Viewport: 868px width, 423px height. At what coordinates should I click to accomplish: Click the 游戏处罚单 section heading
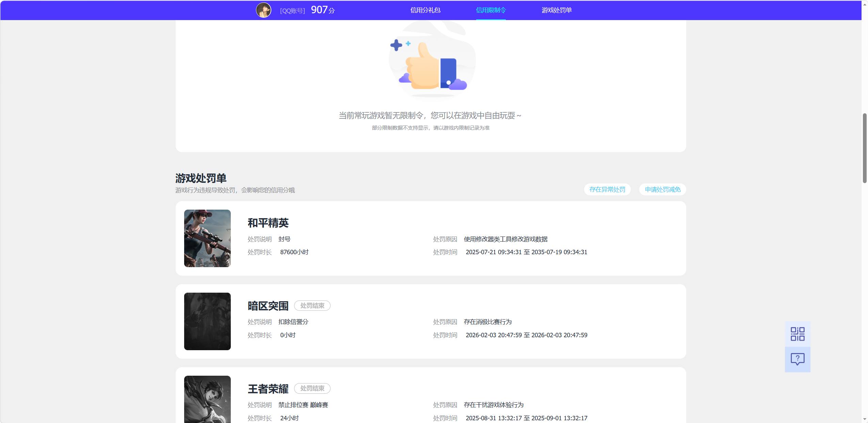201,178
